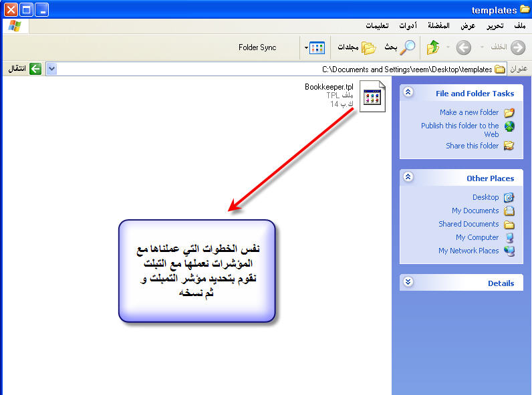Screen dimensions: 532x395
Task: Click the green Go arrow button
Action: coord(35,69)
